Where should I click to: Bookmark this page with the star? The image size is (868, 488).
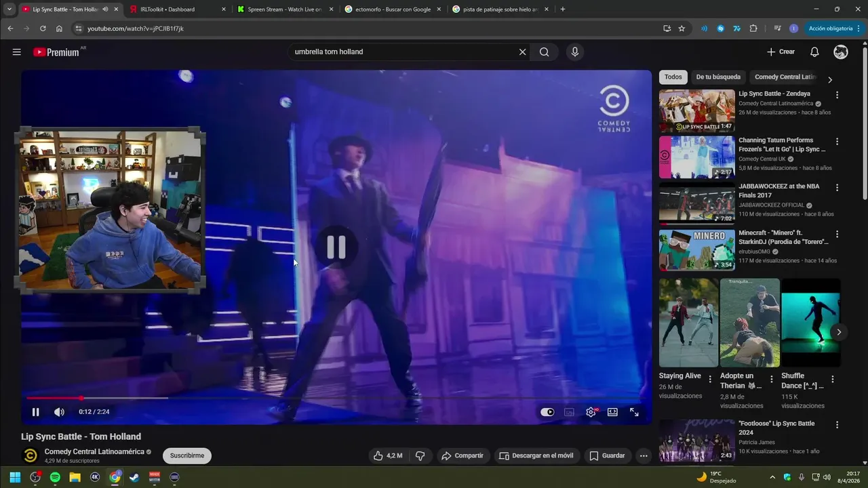[682, 28]
